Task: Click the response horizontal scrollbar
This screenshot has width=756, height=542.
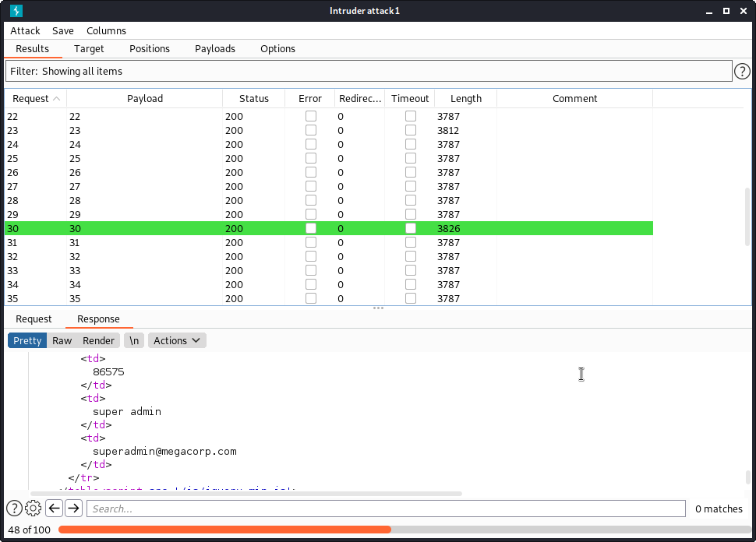Action: coord(246,494)
